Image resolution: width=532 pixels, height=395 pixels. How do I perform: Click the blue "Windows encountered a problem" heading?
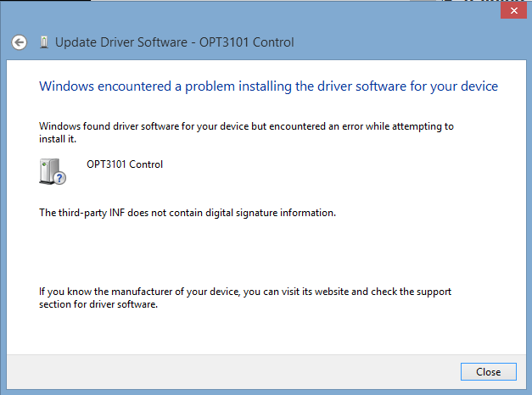pyautogui.click(x=268, y=86)
